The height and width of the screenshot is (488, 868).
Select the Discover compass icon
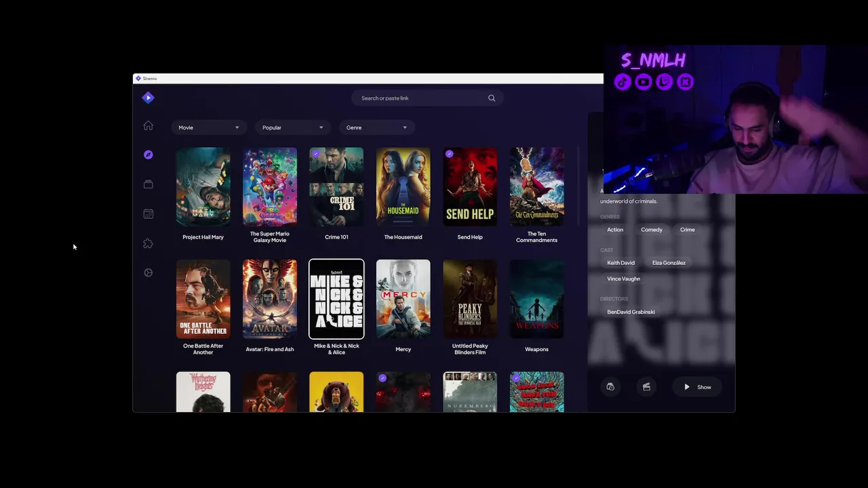[x=148, y=155]
